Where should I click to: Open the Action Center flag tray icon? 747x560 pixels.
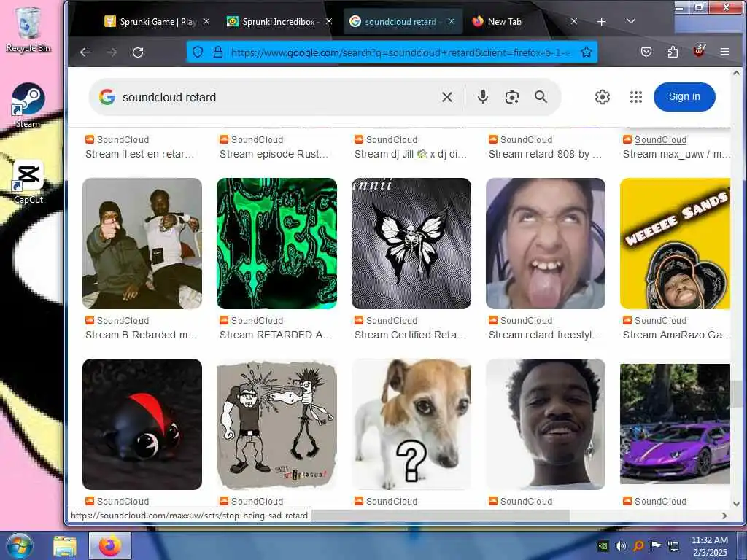656,545
